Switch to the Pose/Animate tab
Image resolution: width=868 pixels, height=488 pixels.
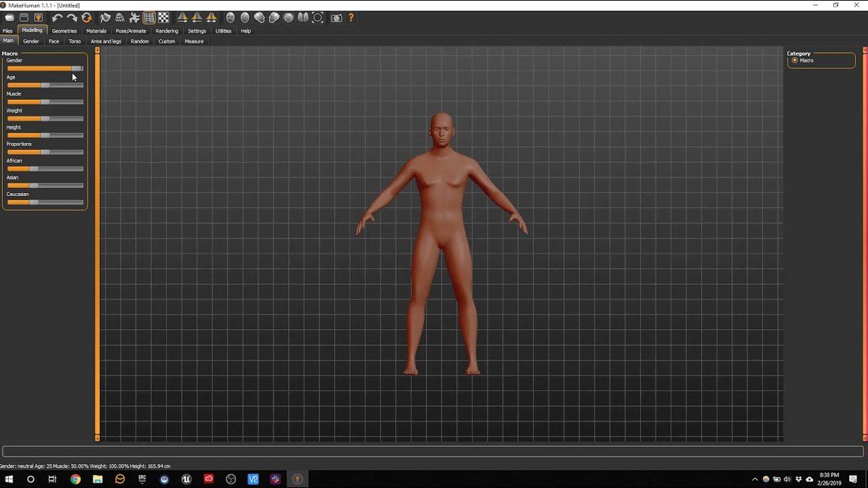(129, 30)
